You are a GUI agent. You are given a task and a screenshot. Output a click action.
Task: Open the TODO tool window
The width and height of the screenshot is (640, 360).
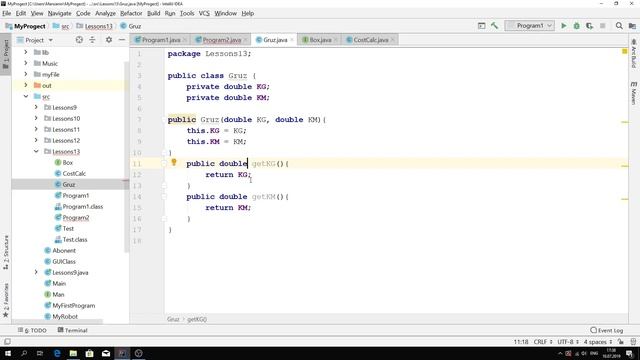point(32,330)
